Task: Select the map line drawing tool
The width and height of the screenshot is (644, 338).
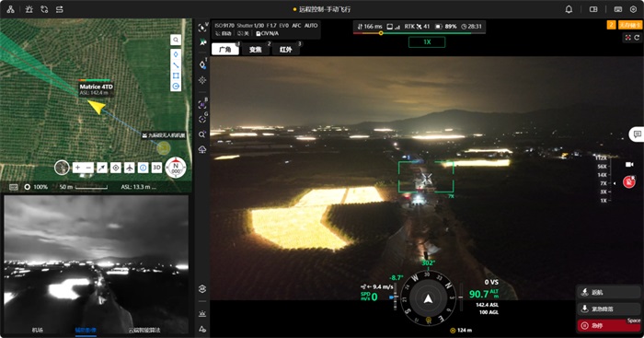Action: coord(176,65)
